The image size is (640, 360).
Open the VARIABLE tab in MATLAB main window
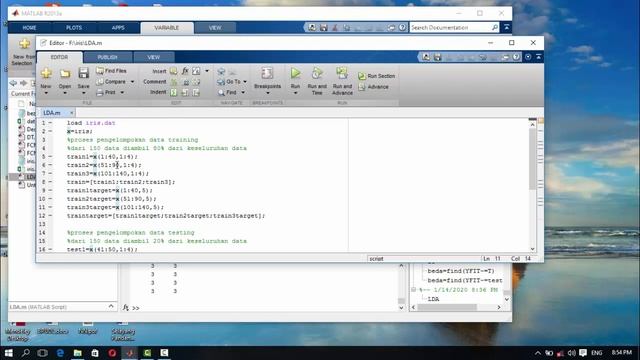pyautogui.click(x=167, y=28)
